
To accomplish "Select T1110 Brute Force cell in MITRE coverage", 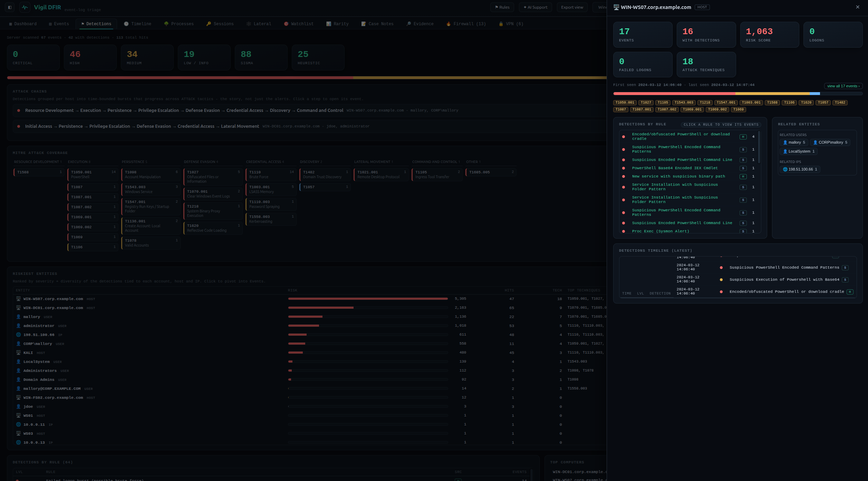I will pyautogui.click(x=271, y=174).
